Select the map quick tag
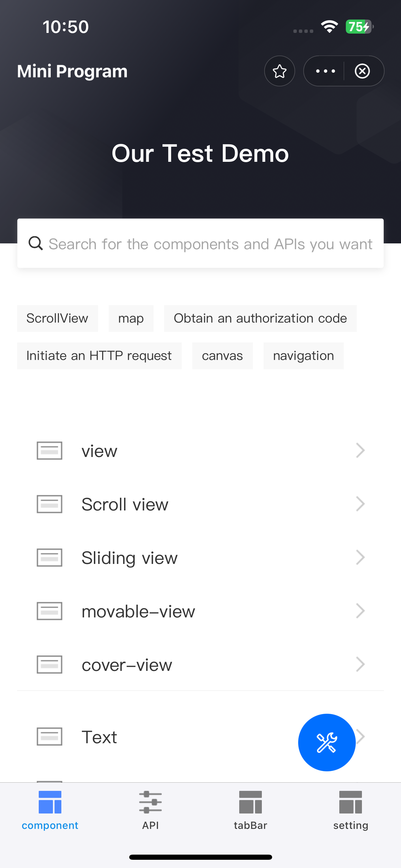401x868 pixels. 131,318
